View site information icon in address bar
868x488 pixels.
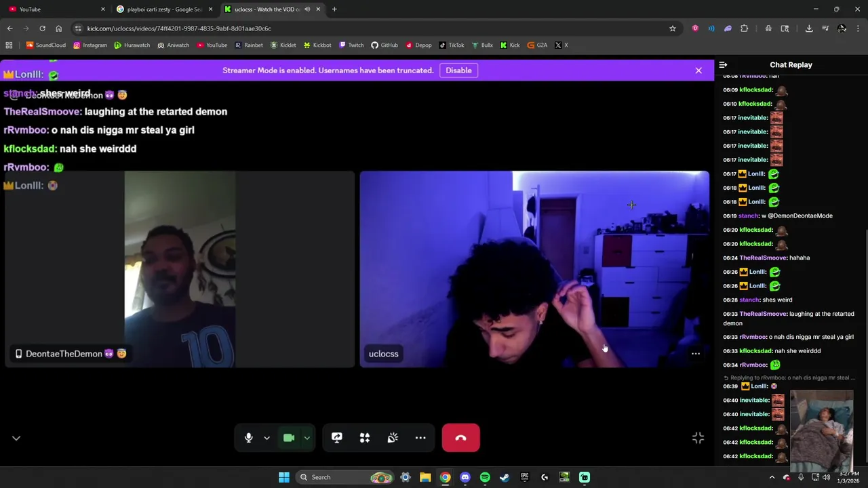pos(78,28)
